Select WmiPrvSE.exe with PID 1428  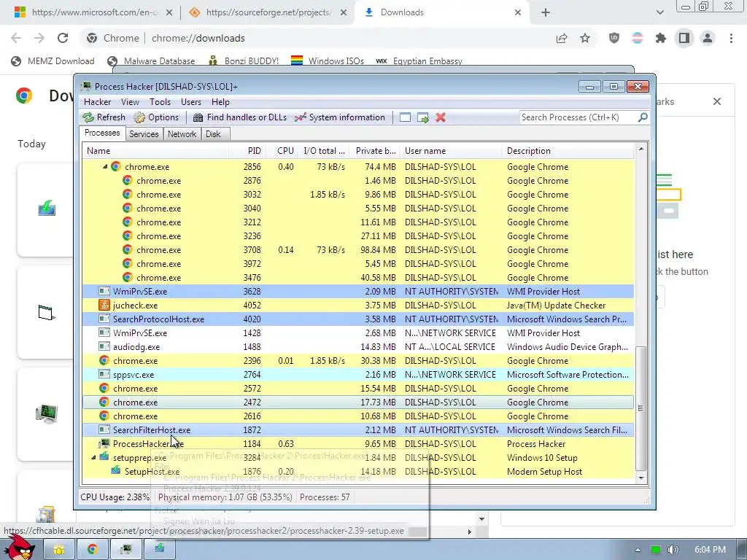[x=357, y=332]
